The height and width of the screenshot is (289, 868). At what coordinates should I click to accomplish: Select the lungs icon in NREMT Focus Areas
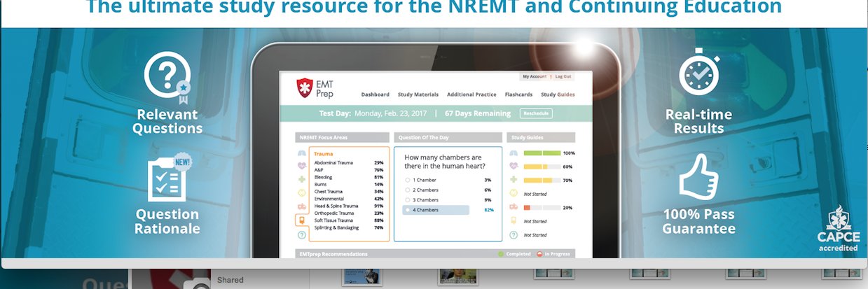pyautogui.click(x=302, y=154)
